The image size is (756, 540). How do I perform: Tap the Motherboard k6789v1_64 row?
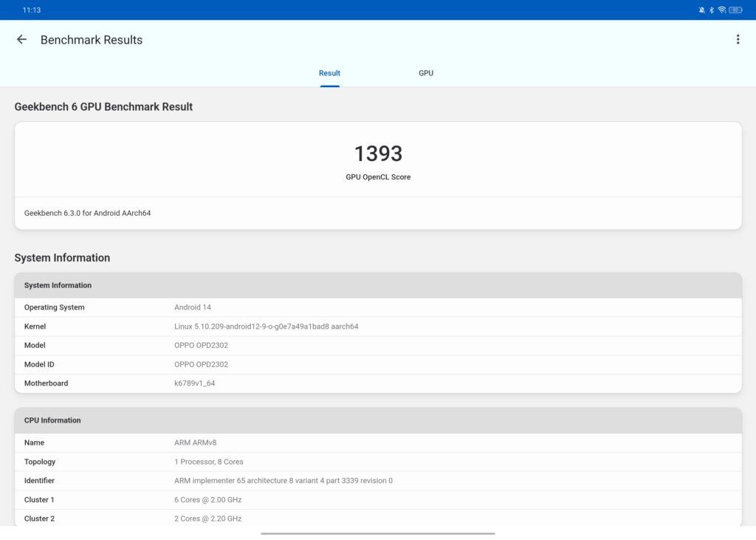378,383
